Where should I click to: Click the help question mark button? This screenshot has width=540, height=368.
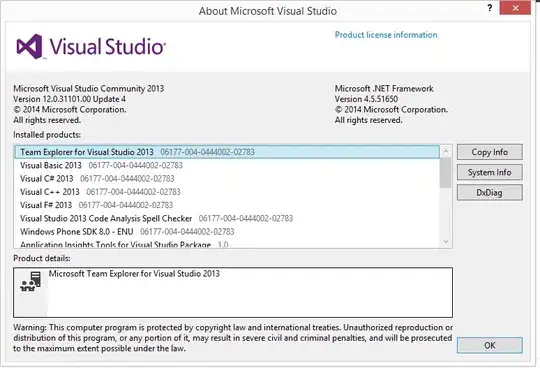[490, 8]
